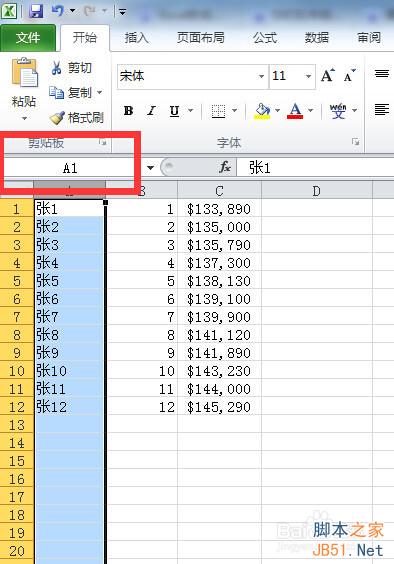
Task: Open the 剪贴板 group dialog launcher
Action: [x=103, y=142]
